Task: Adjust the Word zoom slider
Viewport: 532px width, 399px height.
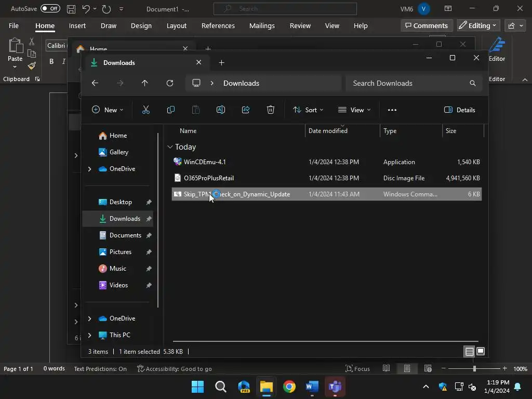Action: tap(474, 368)
